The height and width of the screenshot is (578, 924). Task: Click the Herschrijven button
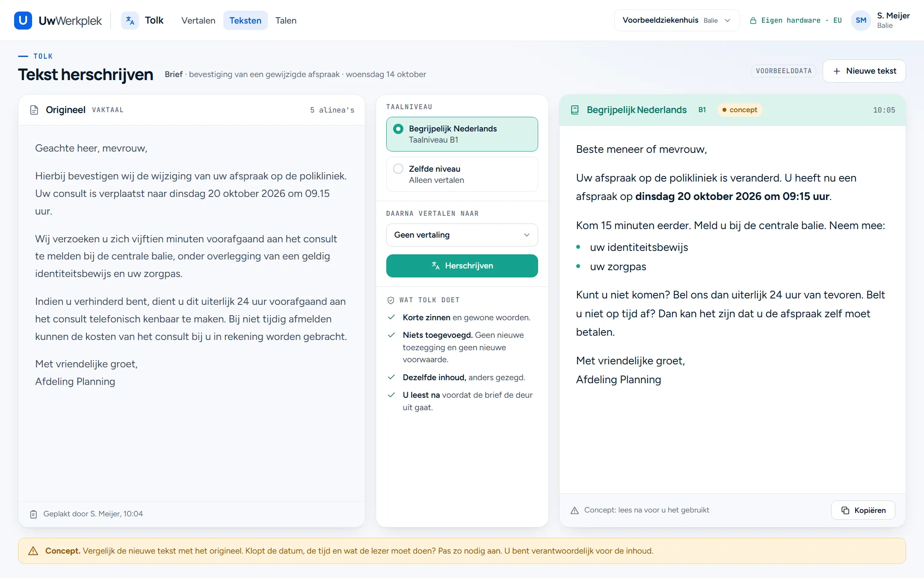coord(462,266)
